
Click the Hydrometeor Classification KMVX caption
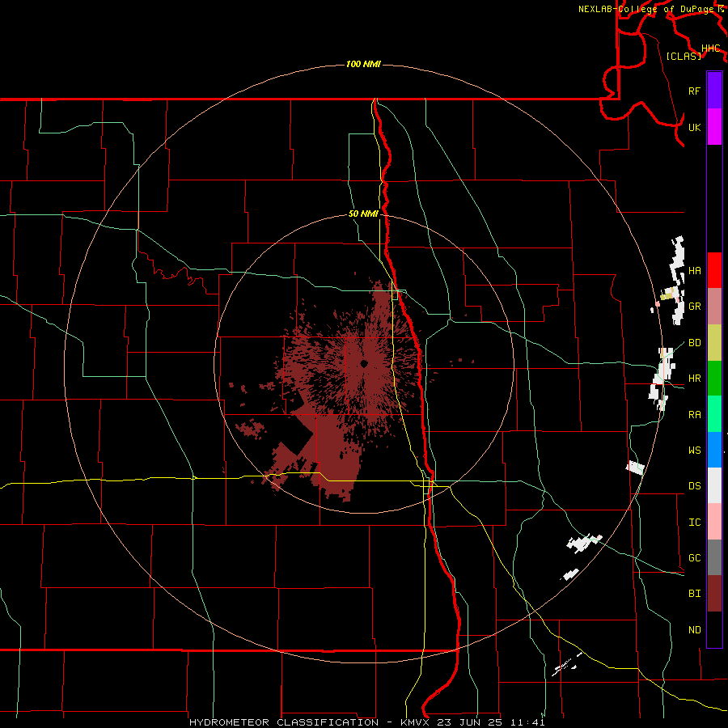(x=366, y=722)
